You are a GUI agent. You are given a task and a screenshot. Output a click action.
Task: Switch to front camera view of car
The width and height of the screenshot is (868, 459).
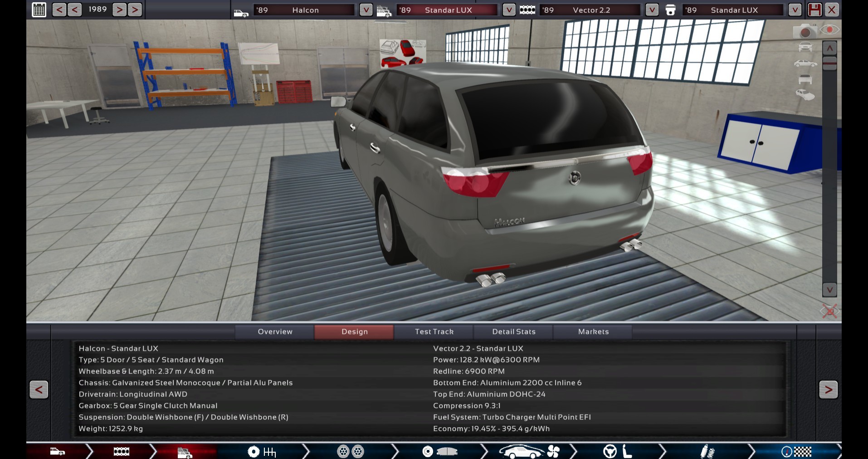805,47
